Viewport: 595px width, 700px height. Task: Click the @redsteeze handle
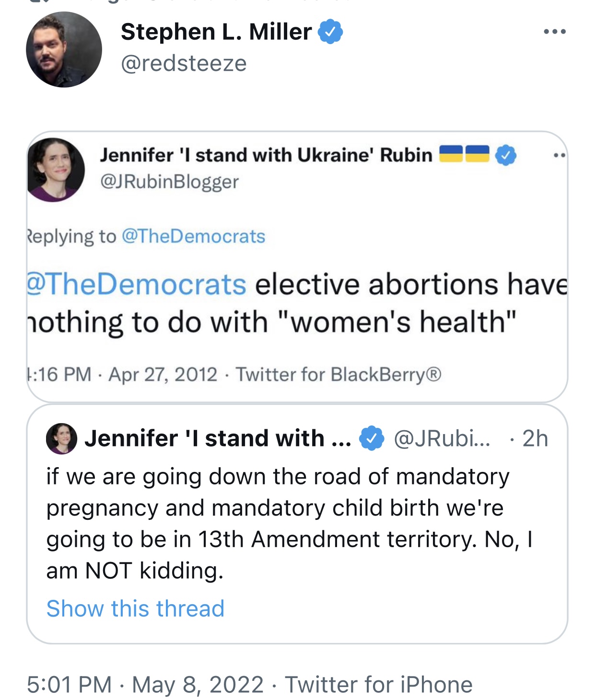coord(184,63)
